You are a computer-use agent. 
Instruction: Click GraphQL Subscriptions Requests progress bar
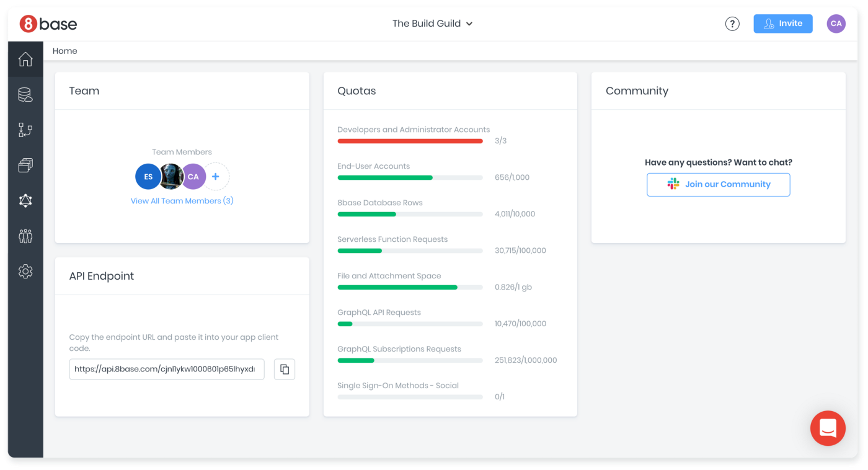point(410,361)
